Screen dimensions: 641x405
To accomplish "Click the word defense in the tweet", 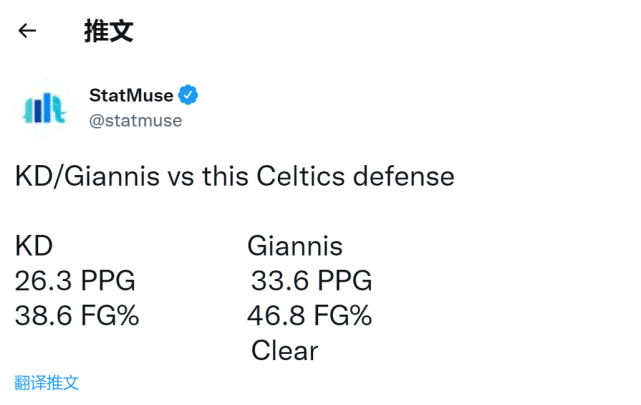I will click(403, 176).
